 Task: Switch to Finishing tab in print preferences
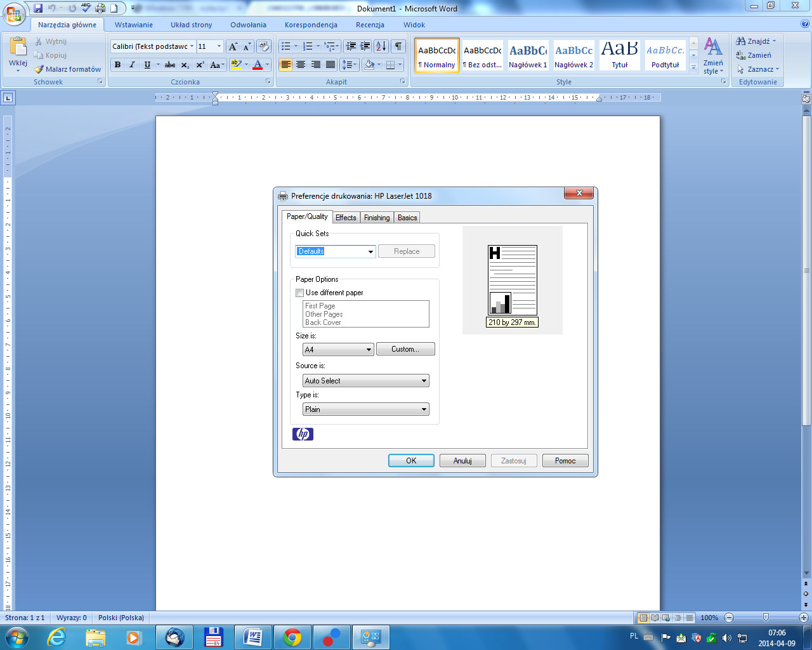[x=377, y=218]
